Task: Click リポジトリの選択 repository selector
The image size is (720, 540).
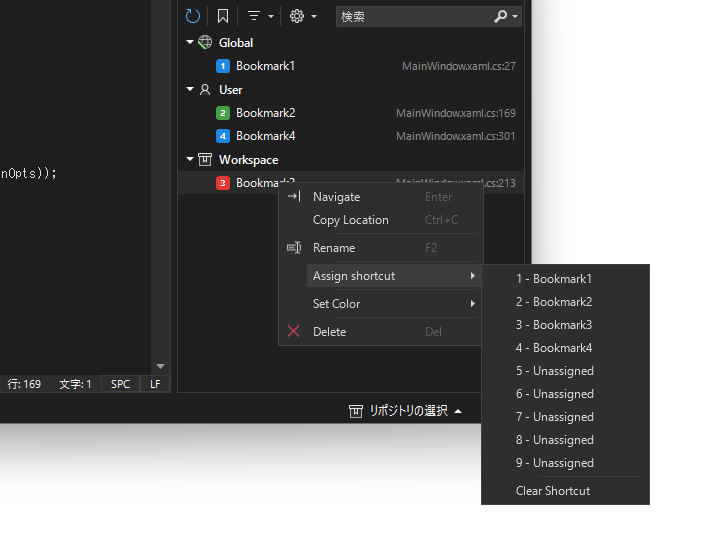Action: 405,411
